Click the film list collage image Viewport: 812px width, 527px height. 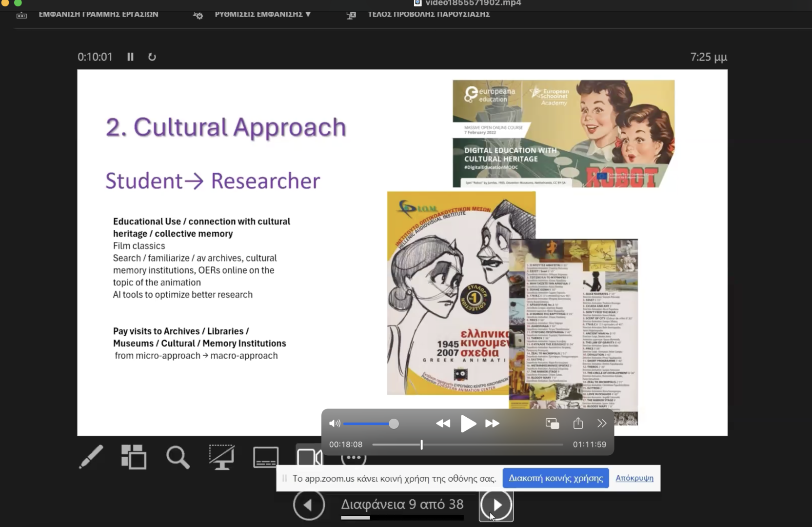pyautogui.click(x=574, y=332)
